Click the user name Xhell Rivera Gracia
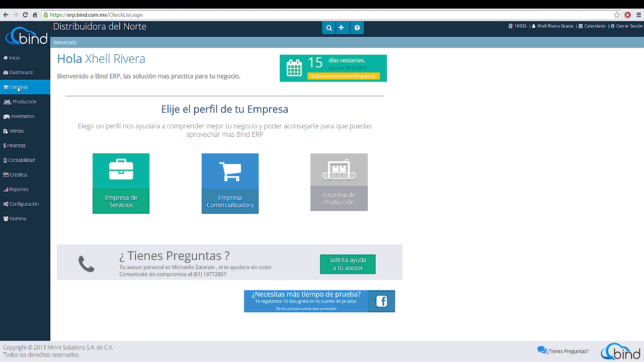The height and width of the screenshot is (362, 644). [x=552, y=26]
